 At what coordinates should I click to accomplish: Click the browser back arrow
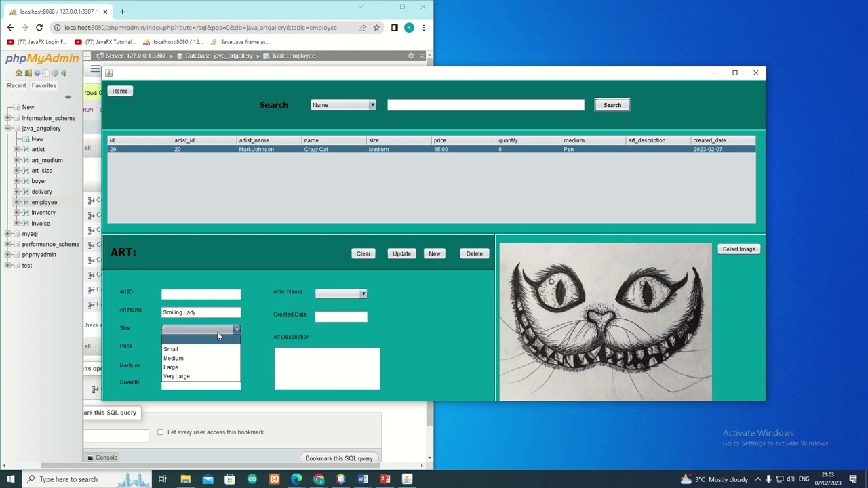point(10,28)
